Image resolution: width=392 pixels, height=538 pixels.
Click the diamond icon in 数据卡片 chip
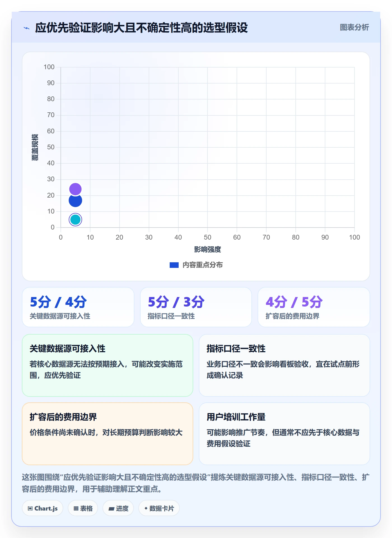(x=146, y=508)
